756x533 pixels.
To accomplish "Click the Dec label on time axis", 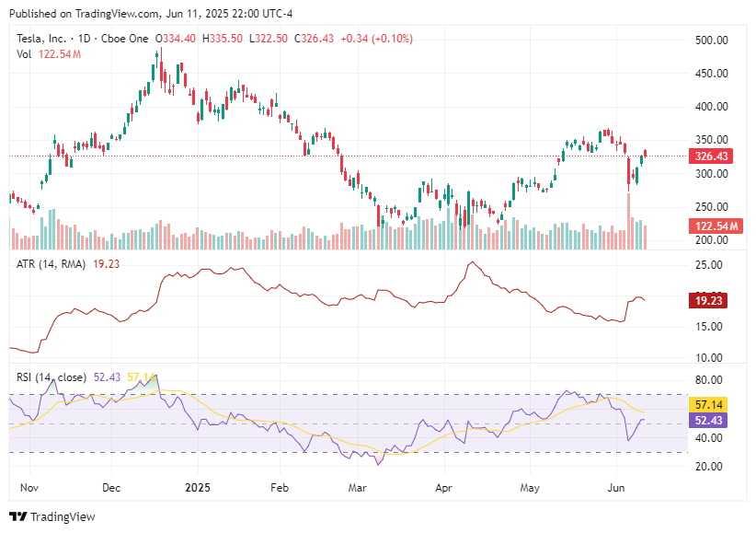I will pos(111,488).
